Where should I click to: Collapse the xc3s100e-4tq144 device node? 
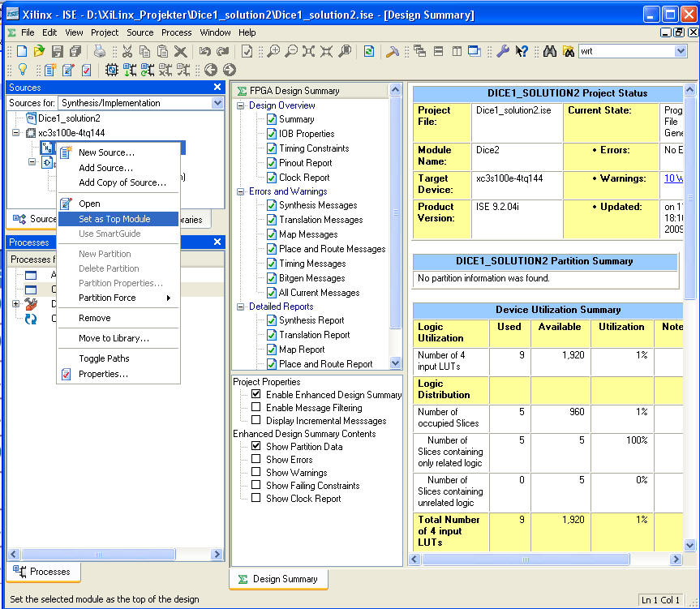click(x=15, y=132)
